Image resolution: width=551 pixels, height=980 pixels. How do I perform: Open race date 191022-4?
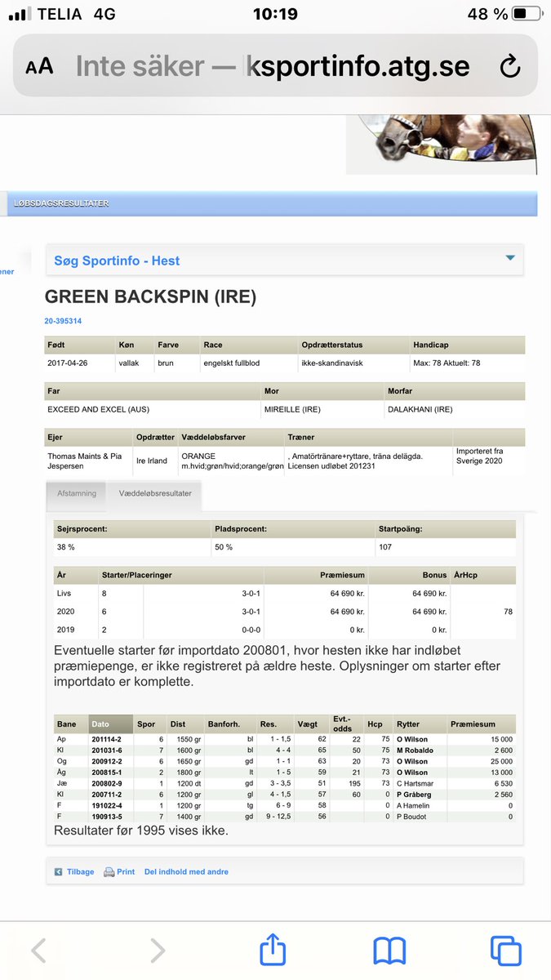107,804
